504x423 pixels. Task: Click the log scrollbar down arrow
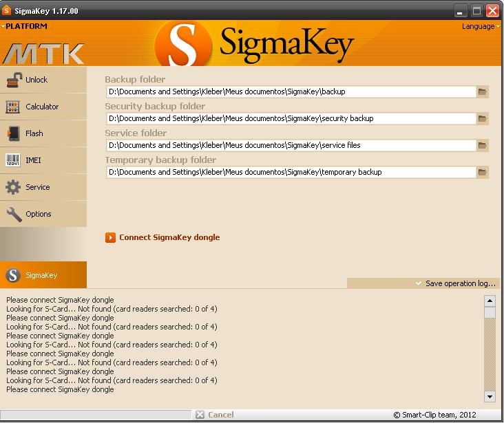click(x=490, y=397)
